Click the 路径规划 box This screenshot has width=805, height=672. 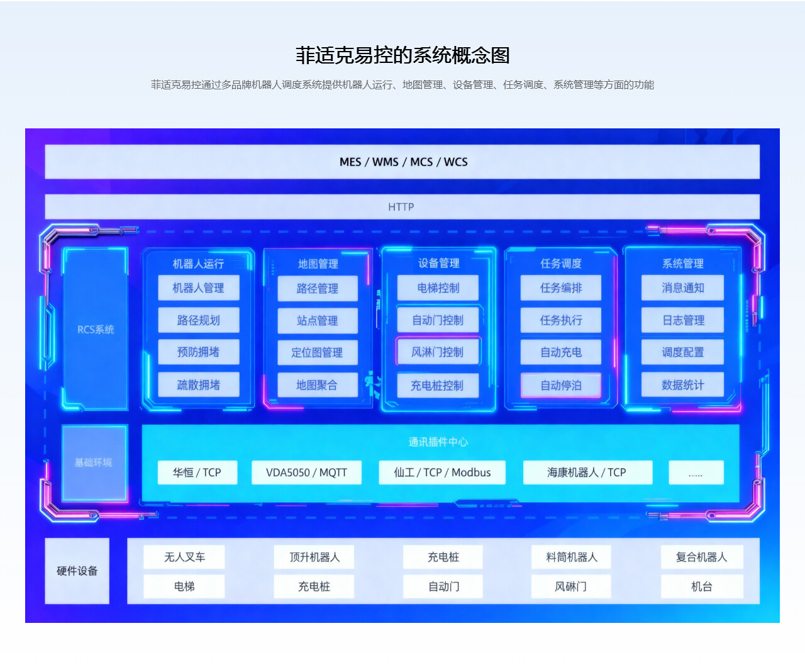[199, 320]
